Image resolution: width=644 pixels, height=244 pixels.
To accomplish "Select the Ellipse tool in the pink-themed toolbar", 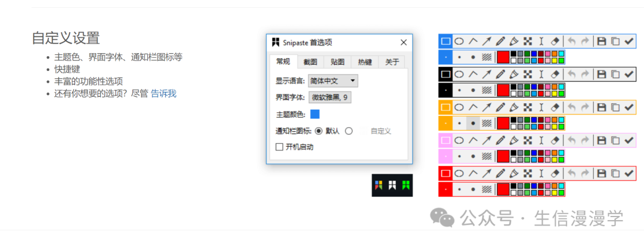I will pyautogui.click(x=459, y=140).
